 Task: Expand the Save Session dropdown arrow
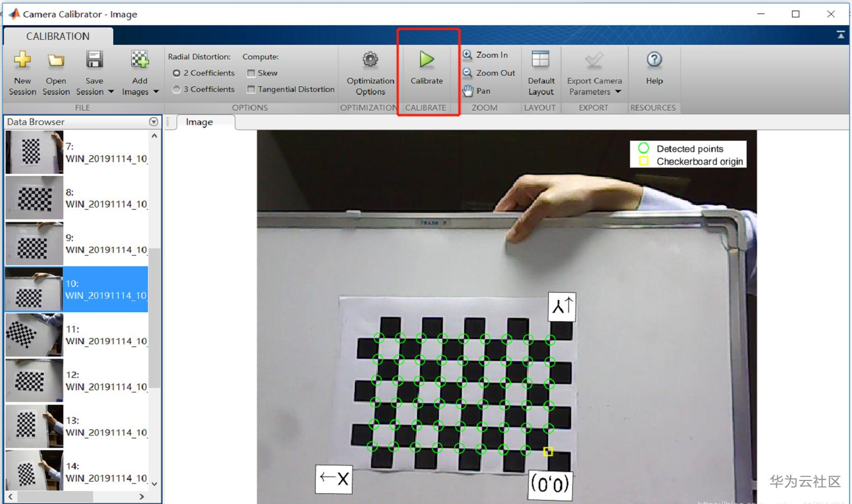pos(110,92)
